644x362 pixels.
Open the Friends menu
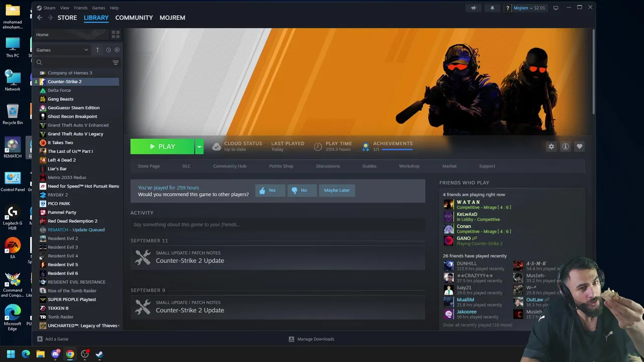80,8
